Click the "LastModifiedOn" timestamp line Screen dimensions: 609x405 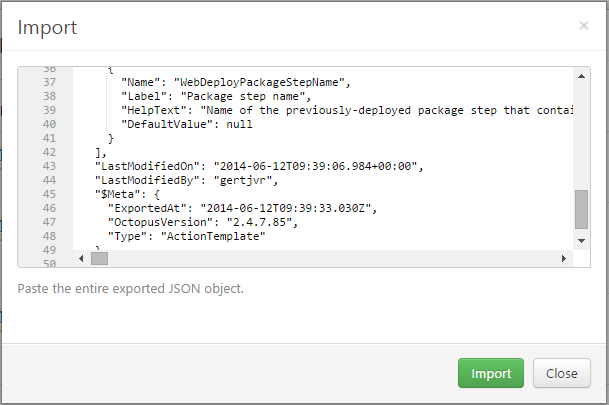(260, 166)
